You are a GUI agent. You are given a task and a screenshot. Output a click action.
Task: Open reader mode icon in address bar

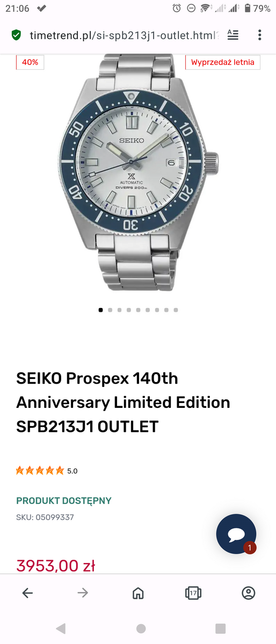pyautogui.click(x=233, y=35)
